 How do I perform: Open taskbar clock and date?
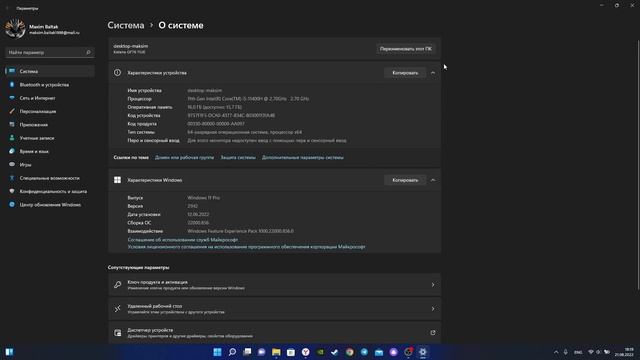click(x=624, y=352)
